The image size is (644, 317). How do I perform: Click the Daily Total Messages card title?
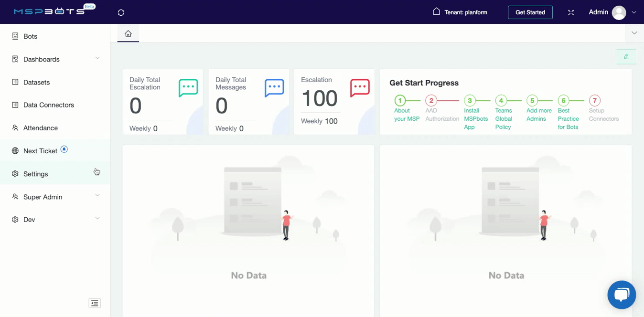(231, 84)
